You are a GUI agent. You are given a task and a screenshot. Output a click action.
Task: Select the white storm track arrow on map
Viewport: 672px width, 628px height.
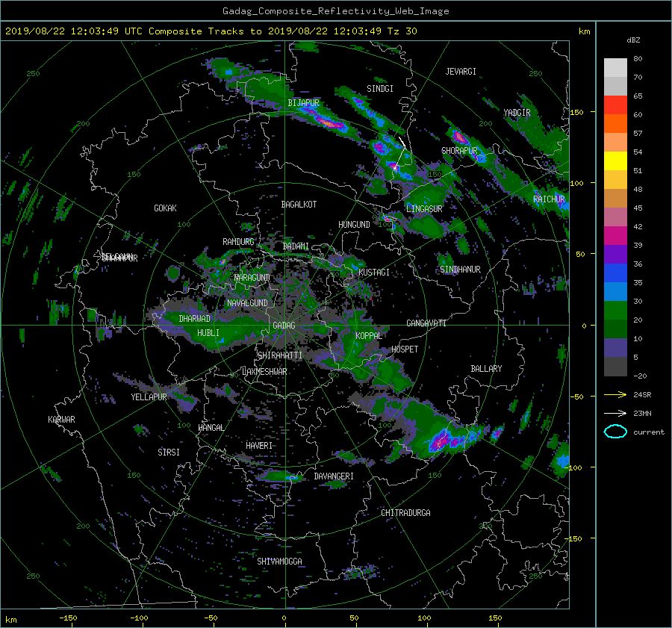pyautogui.click(x=400, y=152)
